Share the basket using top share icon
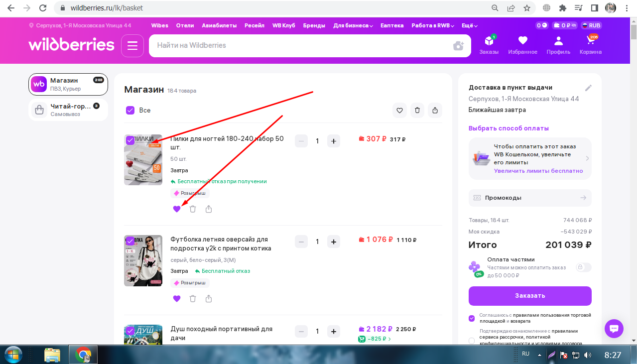This screenshot has width=637, height=364. pos(435,110)
